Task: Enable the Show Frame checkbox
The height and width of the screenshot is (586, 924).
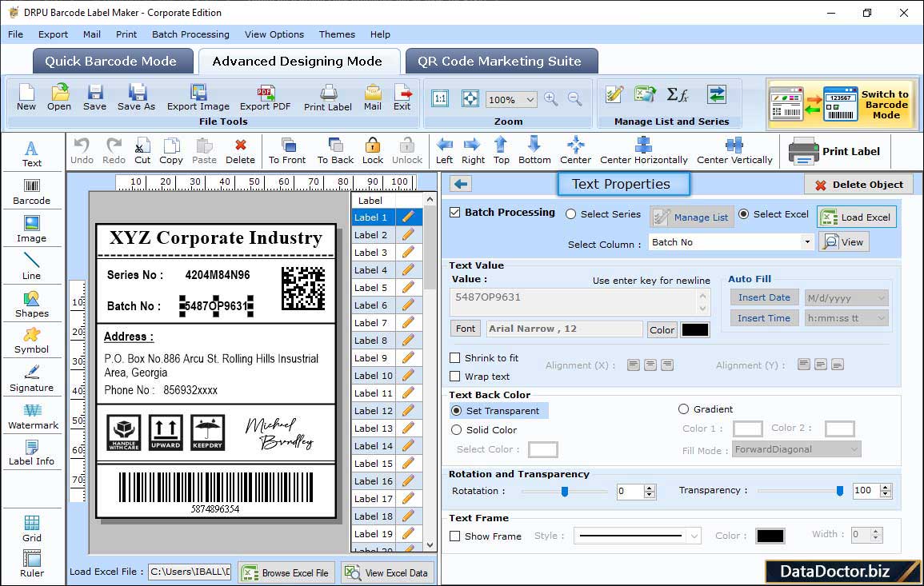Action: pyautogui.click(x=455, y=536)
